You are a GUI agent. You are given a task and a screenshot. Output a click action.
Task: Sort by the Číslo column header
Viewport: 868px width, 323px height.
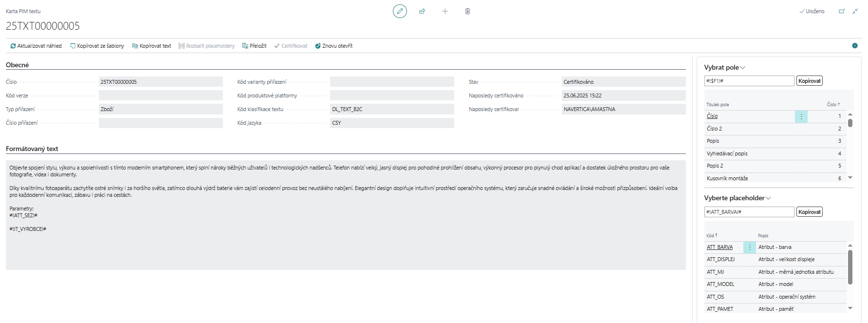click(833, 105)
